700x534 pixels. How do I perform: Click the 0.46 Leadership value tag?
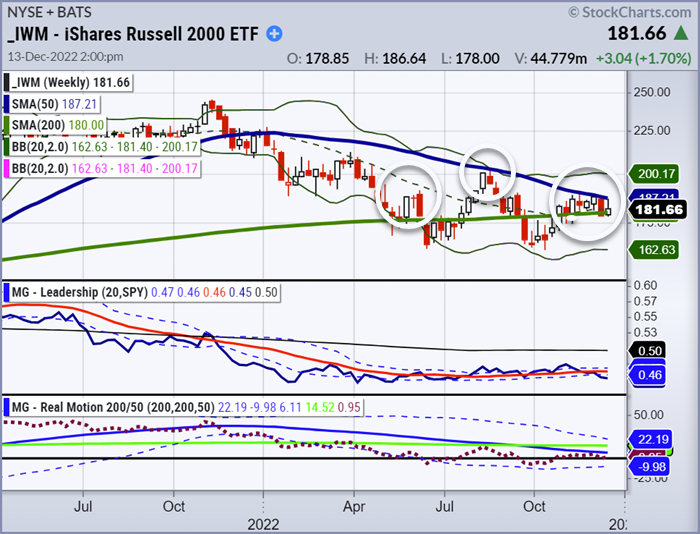click(x=647, y=375)
